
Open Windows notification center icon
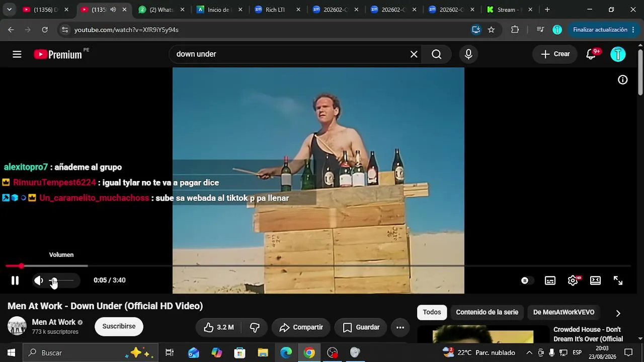[628, 352]
